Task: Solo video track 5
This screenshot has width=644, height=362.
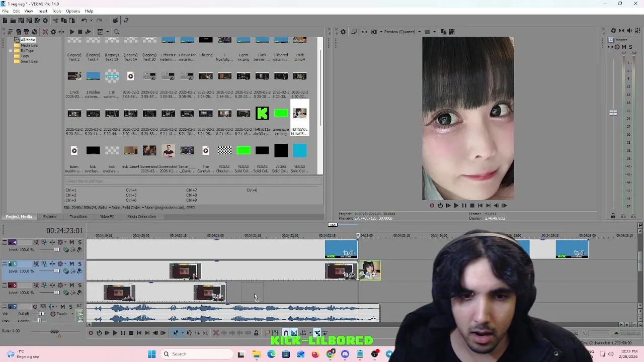Action: click(79, 263)
